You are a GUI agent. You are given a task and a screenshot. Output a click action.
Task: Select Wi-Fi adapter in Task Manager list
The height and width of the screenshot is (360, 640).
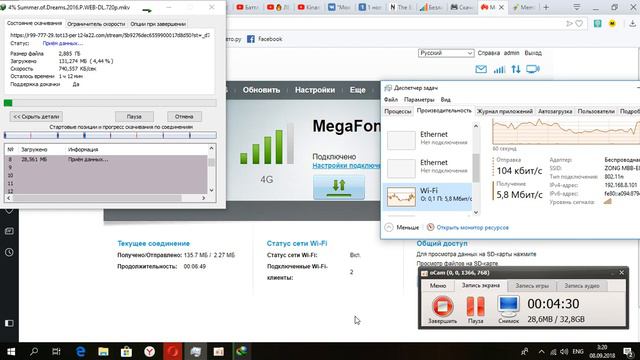427,196
